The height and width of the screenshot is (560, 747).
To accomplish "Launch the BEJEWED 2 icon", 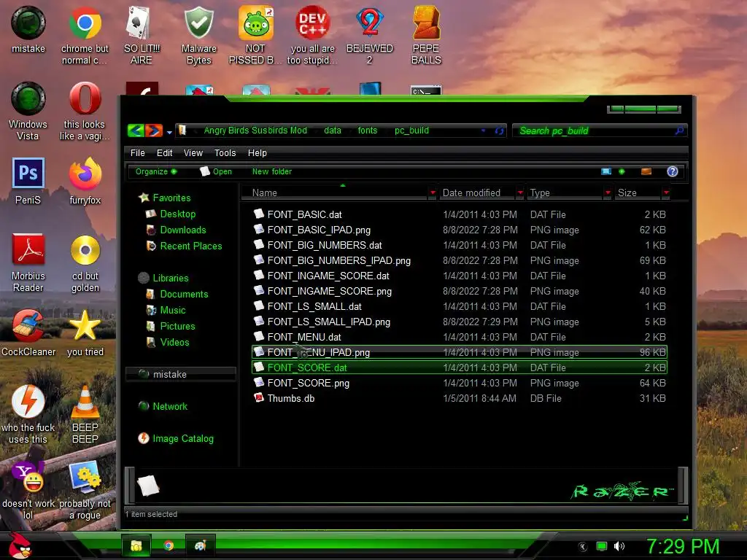I will [x=370, y=36].
